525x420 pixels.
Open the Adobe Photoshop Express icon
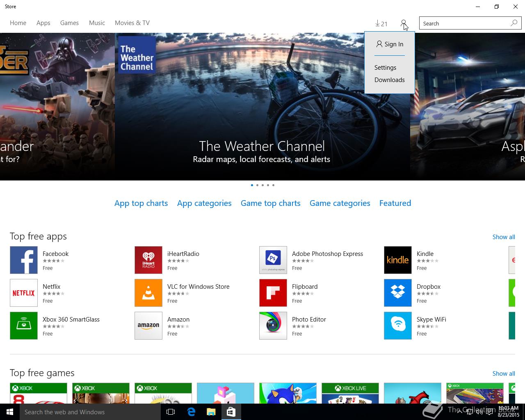(x=273, y=260)
